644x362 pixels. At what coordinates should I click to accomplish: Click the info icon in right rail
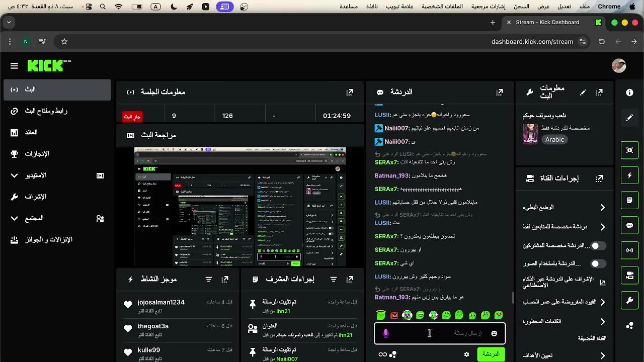tap(629, 93)
